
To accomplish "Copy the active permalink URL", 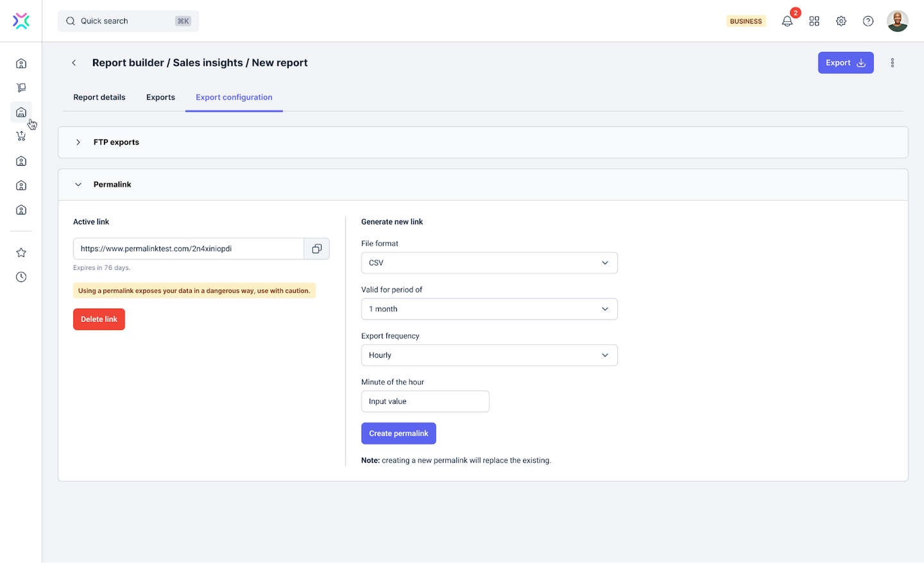I will coord(316,249).
